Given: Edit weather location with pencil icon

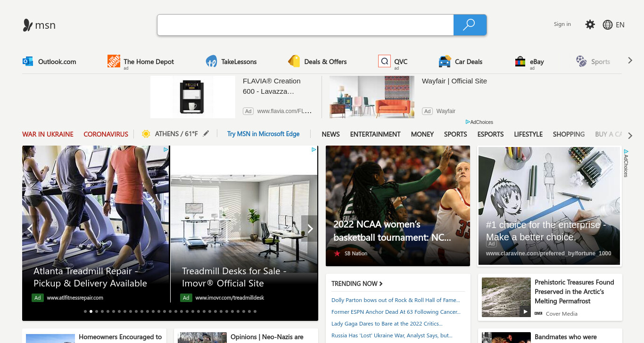Looking at the screenshot, I should click(206, 134).
